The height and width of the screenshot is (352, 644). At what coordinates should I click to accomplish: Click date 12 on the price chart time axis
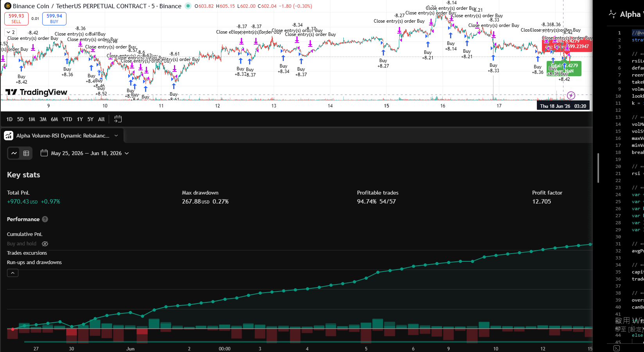[x=217, y=106]
